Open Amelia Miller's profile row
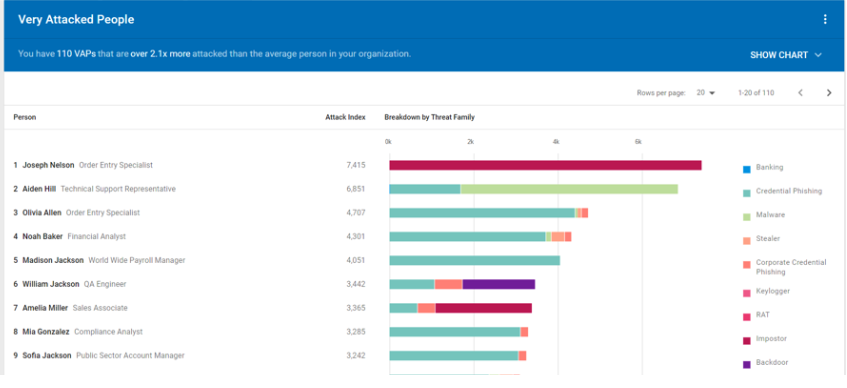This screenshot has width=847, height=388. tap(358, 307)
